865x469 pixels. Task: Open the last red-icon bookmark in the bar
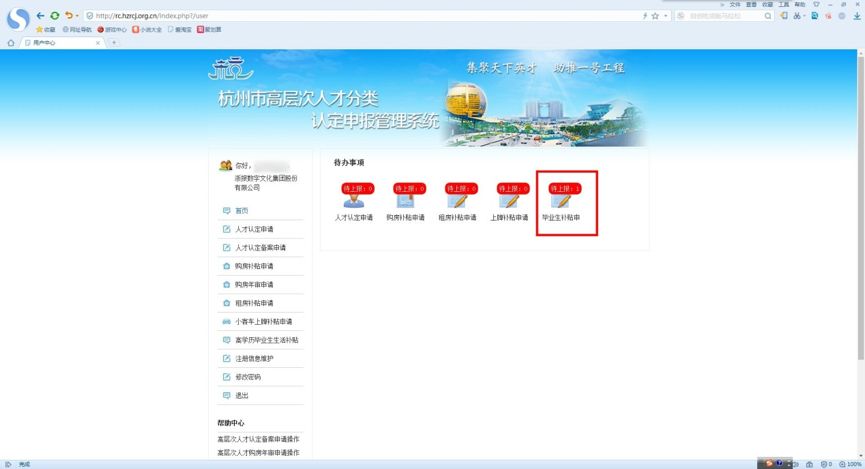coord(209,29)
